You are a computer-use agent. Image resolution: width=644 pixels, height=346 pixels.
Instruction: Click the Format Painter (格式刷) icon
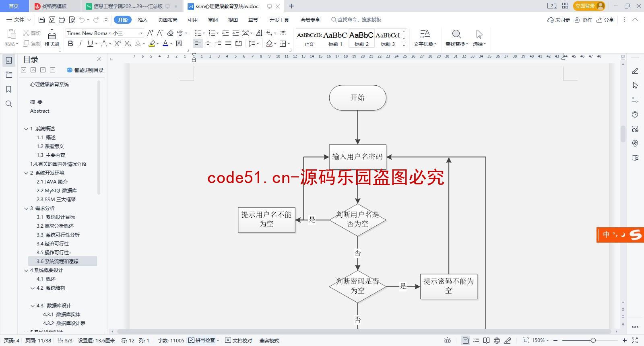pyautogui.click(x=52, y=38)
